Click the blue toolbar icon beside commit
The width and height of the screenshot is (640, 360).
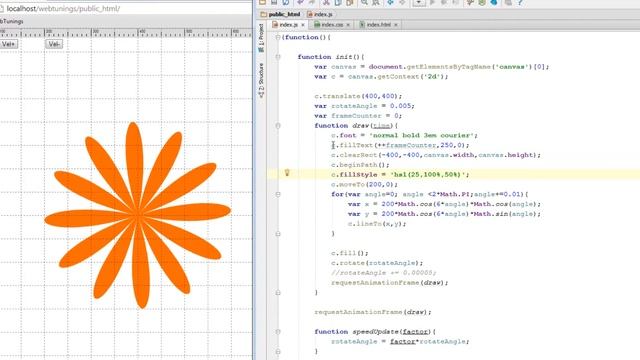point(494,2)
